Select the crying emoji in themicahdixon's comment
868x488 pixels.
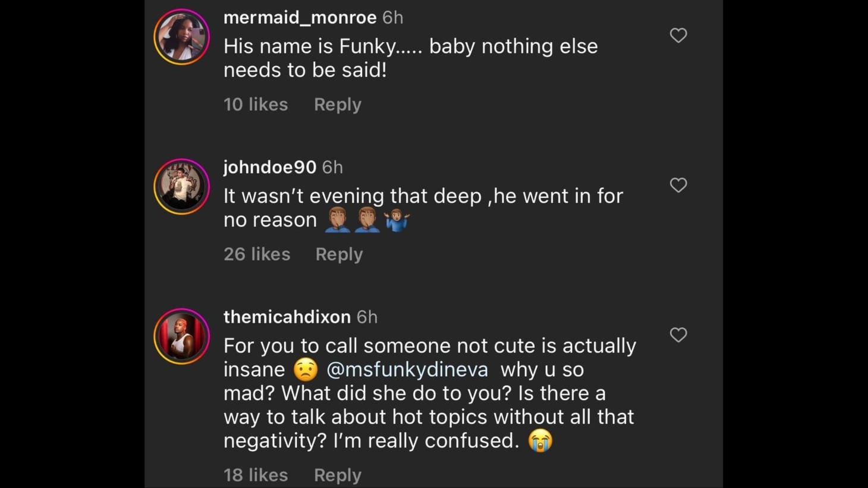[540, 441]
